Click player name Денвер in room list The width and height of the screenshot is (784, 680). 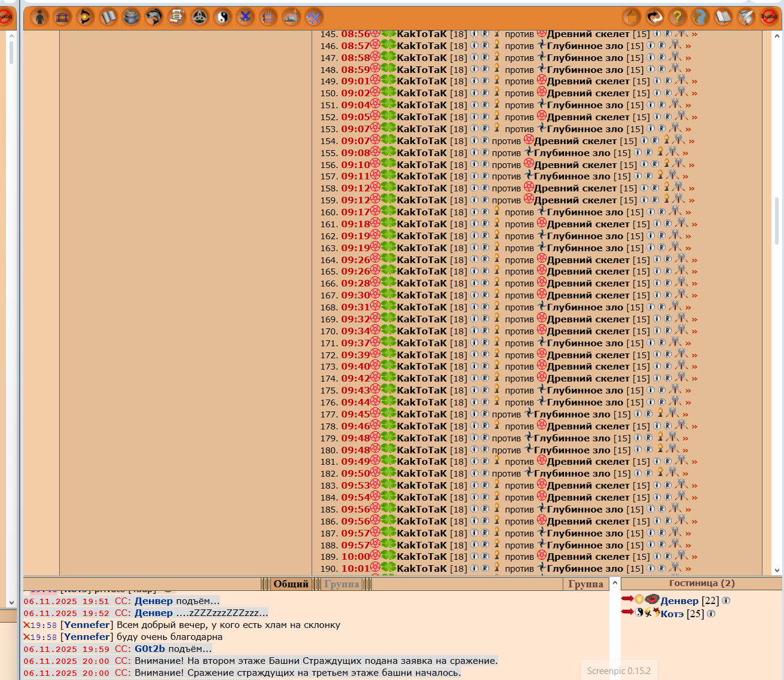coord(679,600)
